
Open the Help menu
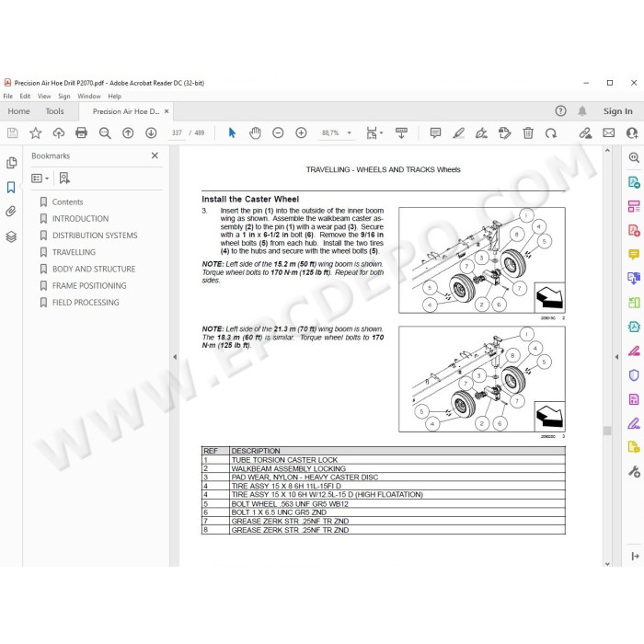115,96
